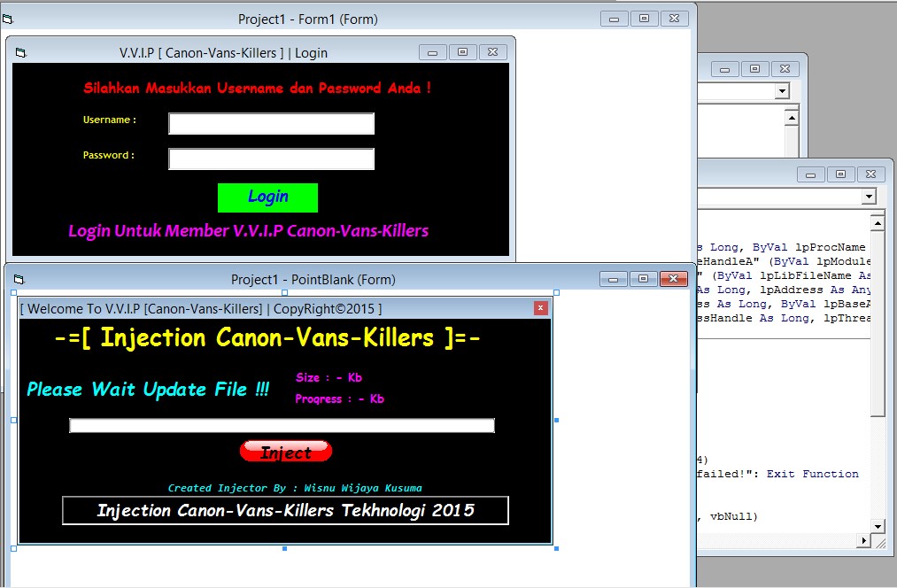The image size is (897, 588).
Task: Open the procedure dropdown in lower code window
Action: tap(869, 197)
